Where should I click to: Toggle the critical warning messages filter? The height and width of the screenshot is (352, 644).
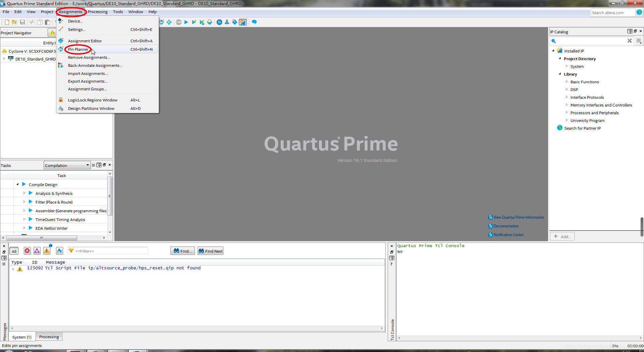point(37,251)
